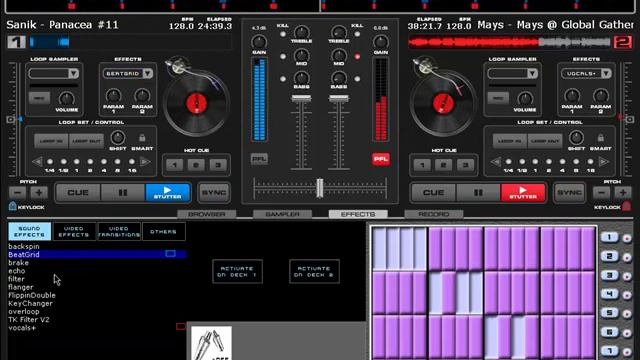
Task: Increase deck 1 pitch with plus
Action: (39, 193)
